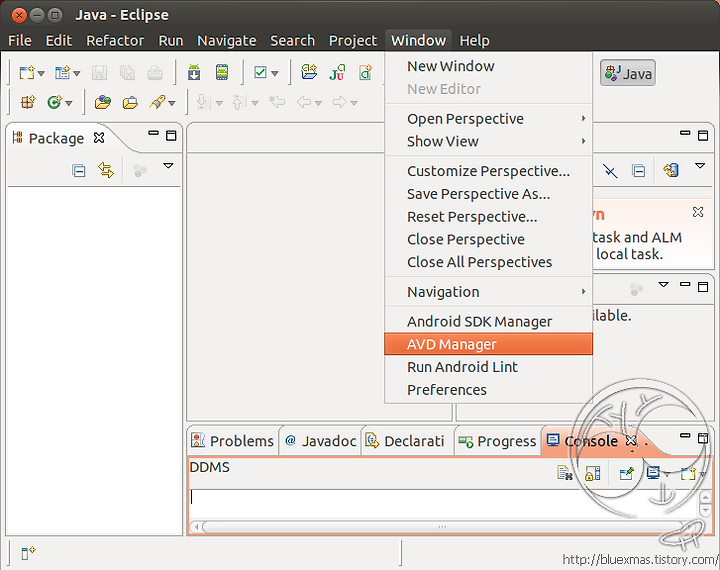Open the Help menu
This screenshot has width=720, height=570.
(x=474, y=40)
